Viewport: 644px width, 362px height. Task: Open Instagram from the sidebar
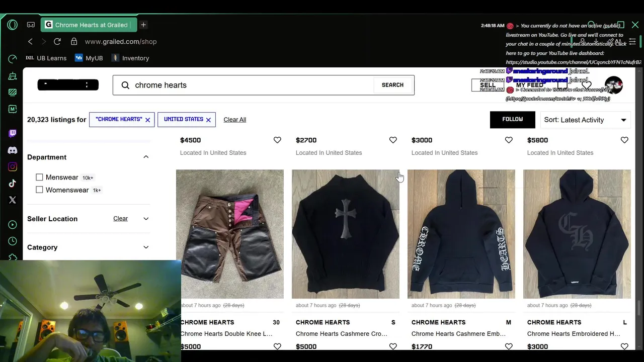click(13, 166)
